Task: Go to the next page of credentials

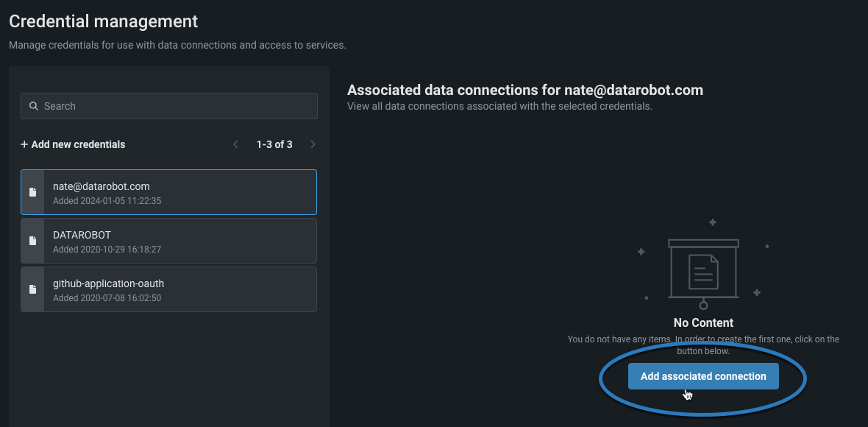Action: [313, 144]
